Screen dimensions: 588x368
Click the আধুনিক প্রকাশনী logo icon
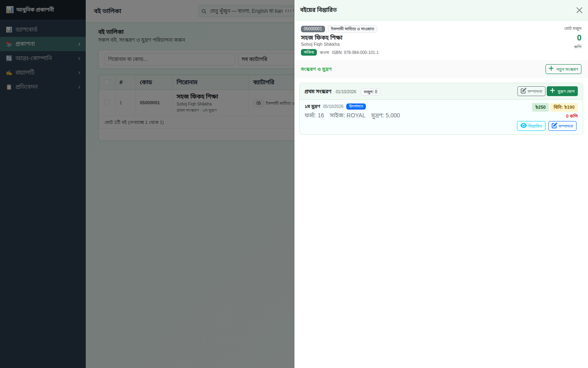(9, 9)
